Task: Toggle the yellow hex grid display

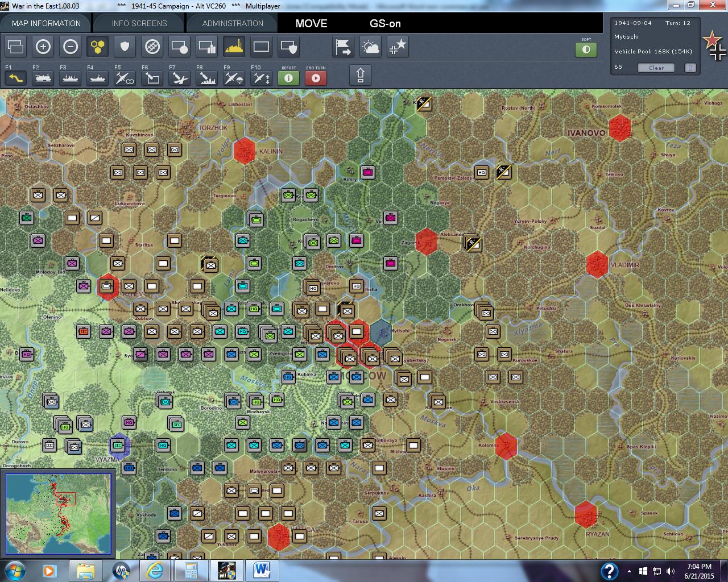Action: tap(97, 47)
